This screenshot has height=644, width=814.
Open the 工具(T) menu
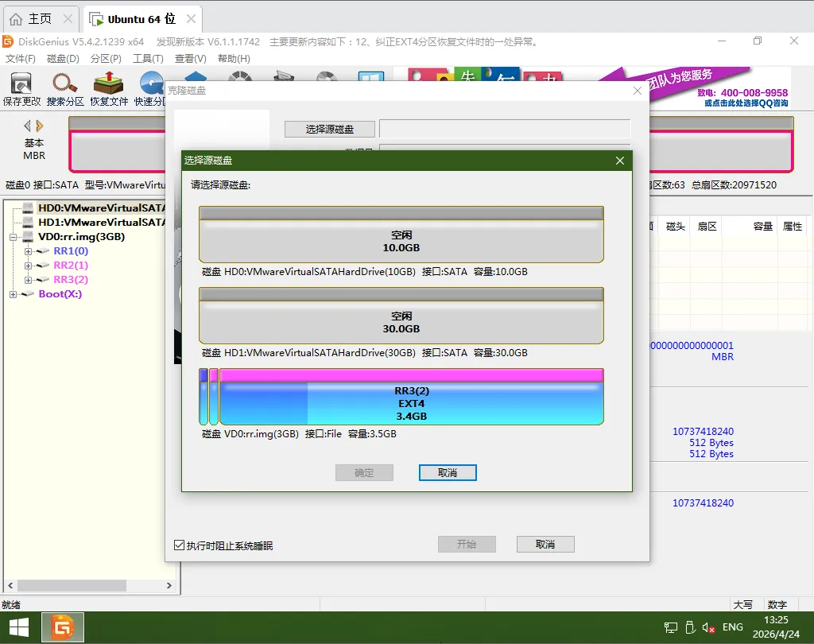pyautogui.click(x=148, y=59)
